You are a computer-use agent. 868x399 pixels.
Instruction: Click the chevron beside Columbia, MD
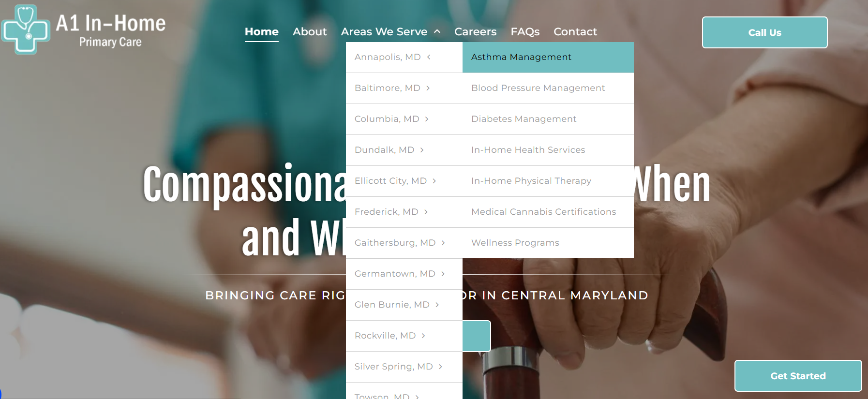[427, 119]
